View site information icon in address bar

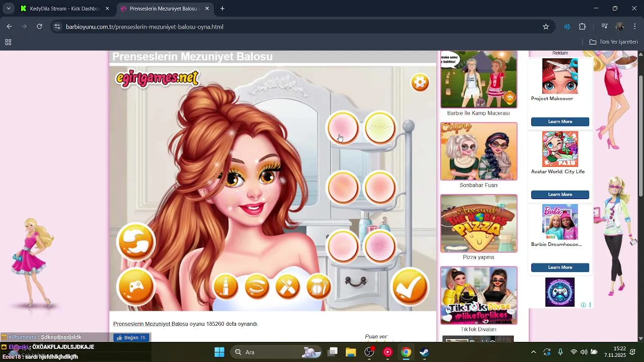57,27
